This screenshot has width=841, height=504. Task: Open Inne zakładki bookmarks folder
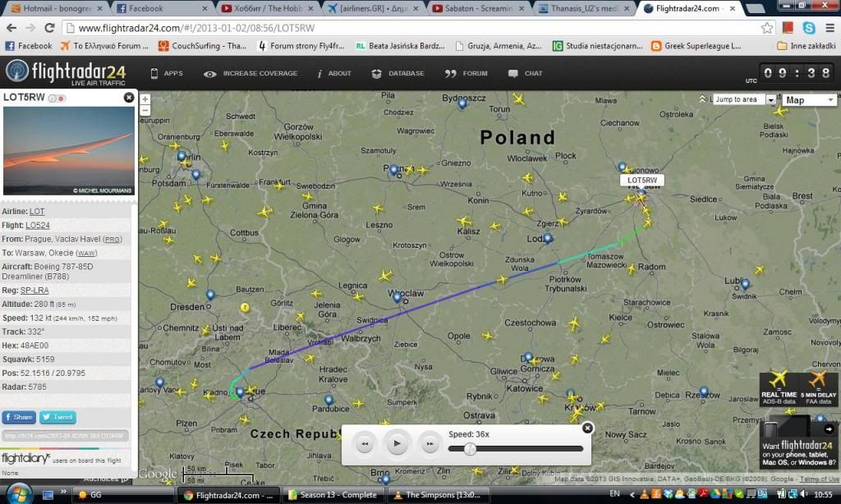(x=807, y=46)
